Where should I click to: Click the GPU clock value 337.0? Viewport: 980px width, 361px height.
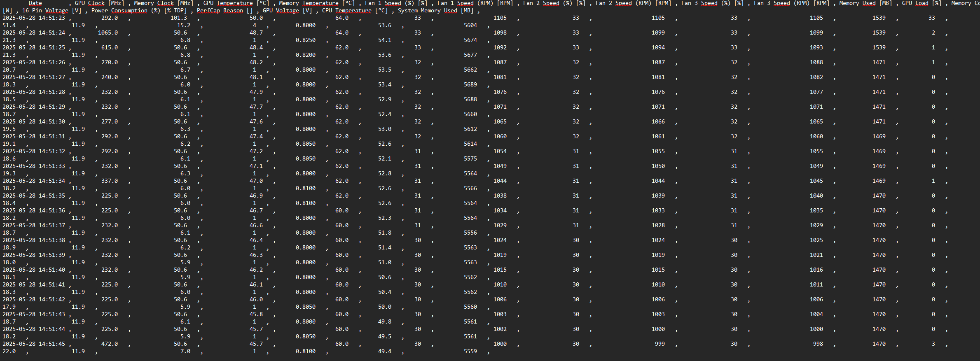(x=109, y=181)
